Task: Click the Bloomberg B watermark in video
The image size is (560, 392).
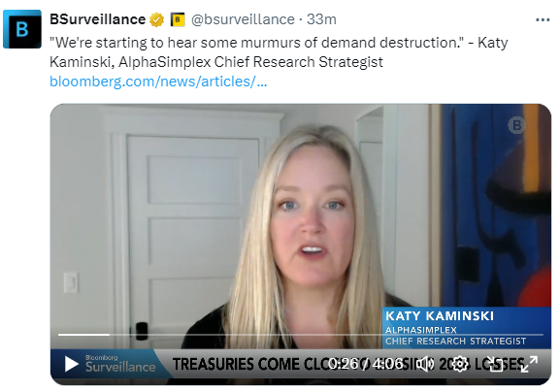Action: [516, 125]
